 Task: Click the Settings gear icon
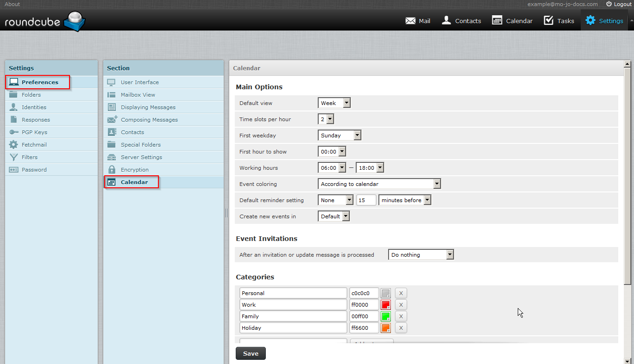pyautogui.click(x=590, y=20)
